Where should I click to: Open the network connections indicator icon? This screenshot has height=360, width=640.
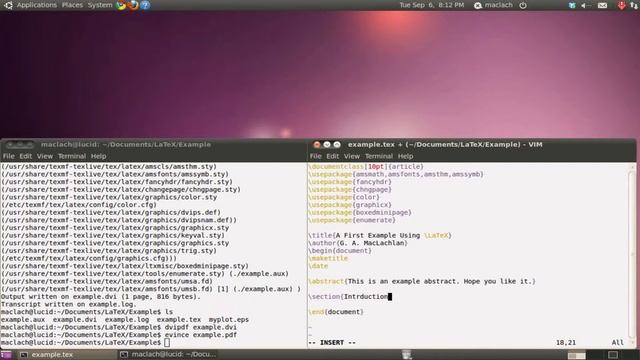(x=634, y=5)
